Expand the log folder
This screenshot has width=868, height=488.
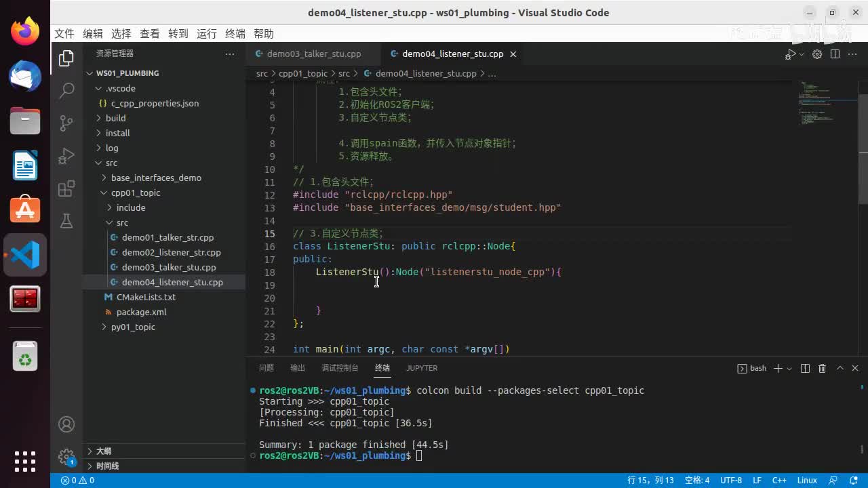164,148
